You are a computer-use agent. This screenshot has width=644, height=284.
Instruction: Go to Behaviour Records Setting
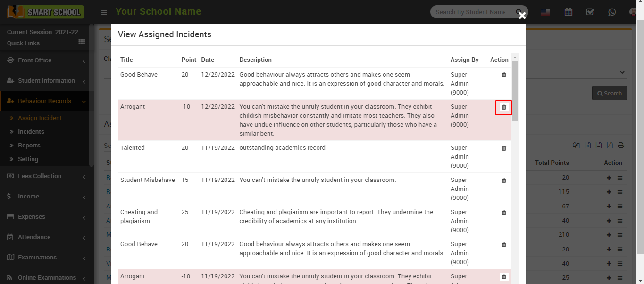(x=28, y=159)
